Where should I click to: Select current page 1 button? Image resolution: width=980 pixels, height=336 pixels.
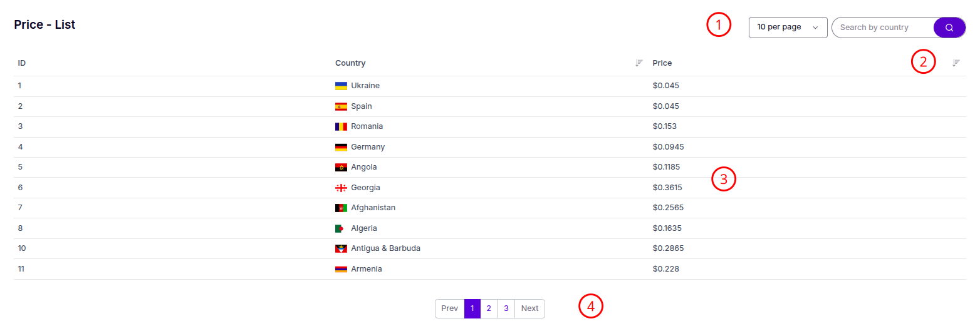tap(472, 308)
